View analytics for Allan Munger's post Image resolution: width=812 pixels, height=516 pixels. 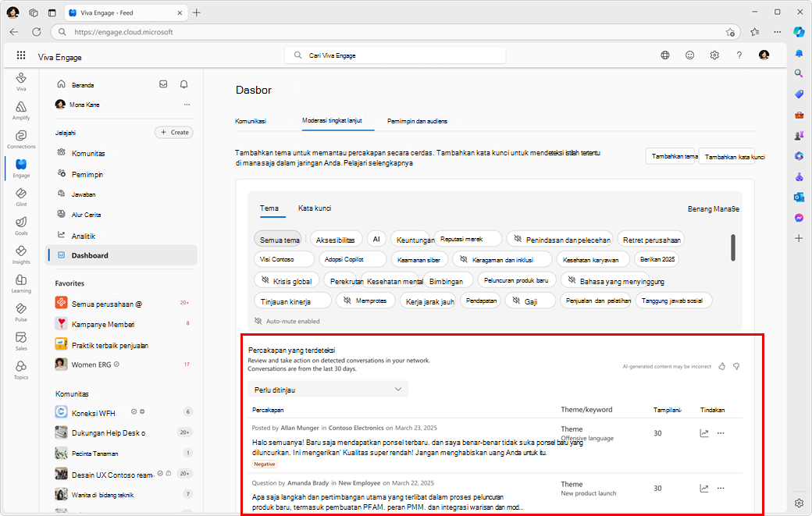703,433
